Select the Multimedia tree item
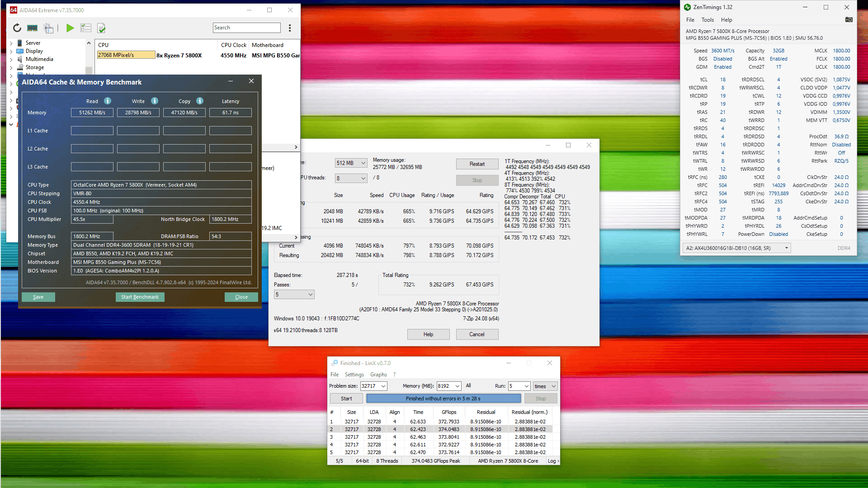 39,59
